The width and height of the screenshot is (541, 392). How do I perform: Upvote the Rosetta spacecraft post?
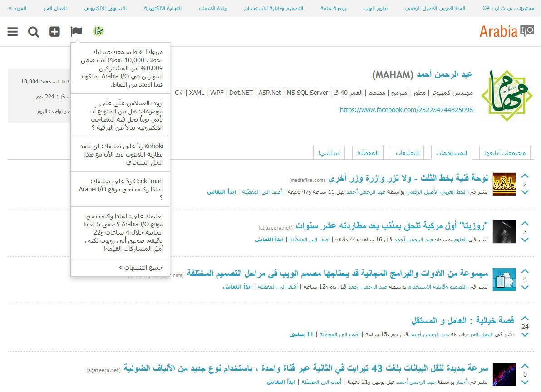pyautogui.click(x=525, y=224)
